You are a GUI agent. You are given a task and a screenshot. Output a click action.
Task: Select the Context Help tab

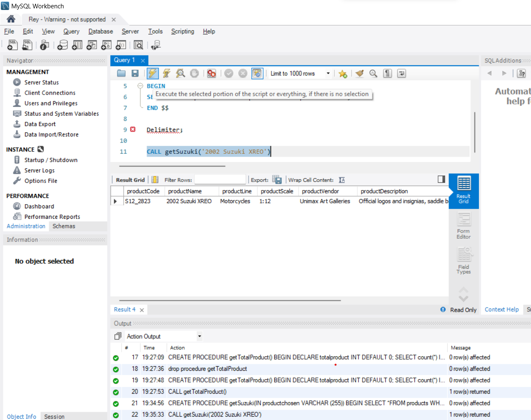click(501, 310)
